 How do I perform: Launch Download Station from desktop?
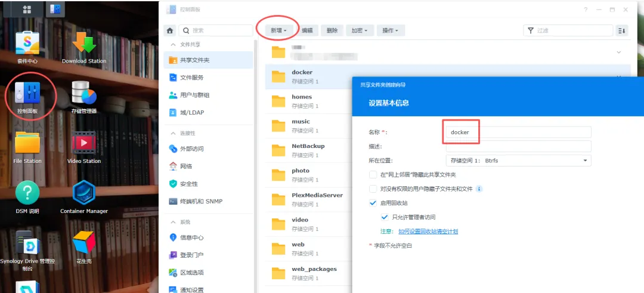84,47
